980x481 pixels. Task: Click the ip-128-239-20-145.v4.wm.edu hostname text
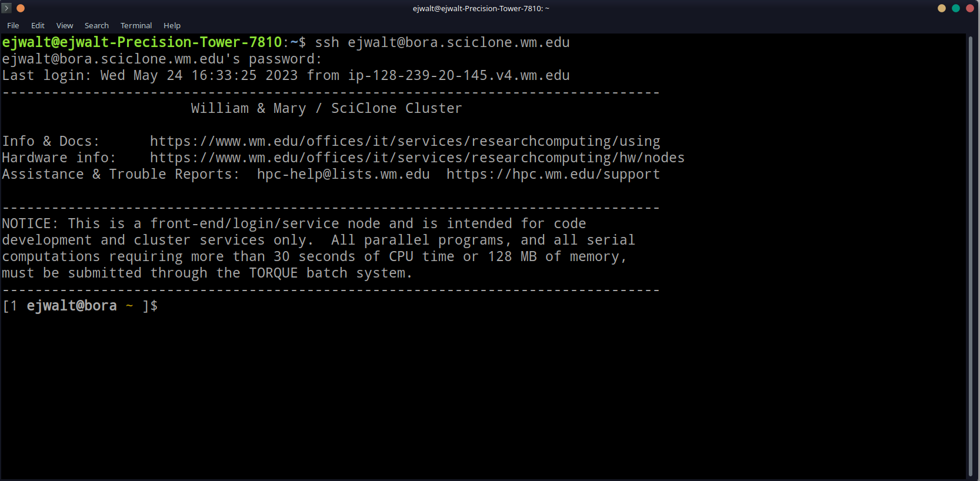pos(459,76)
